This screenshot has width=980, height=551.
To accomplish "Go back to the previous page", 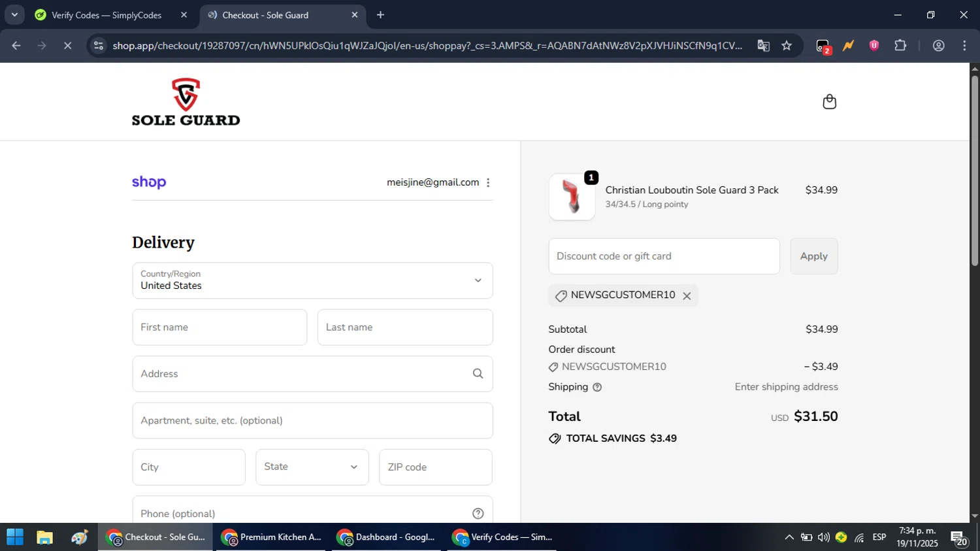I will click(x=16, y=45).
